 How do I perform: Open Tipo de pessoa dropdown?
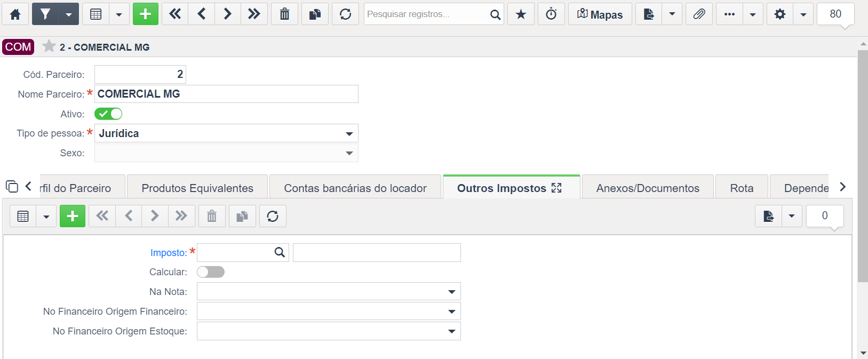[x=226, y=133]
